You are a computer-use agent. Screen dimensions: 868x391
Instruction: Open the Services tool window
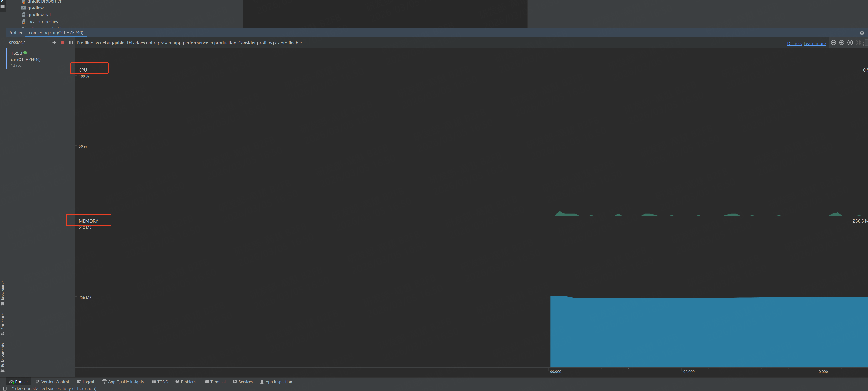(243, 382)
